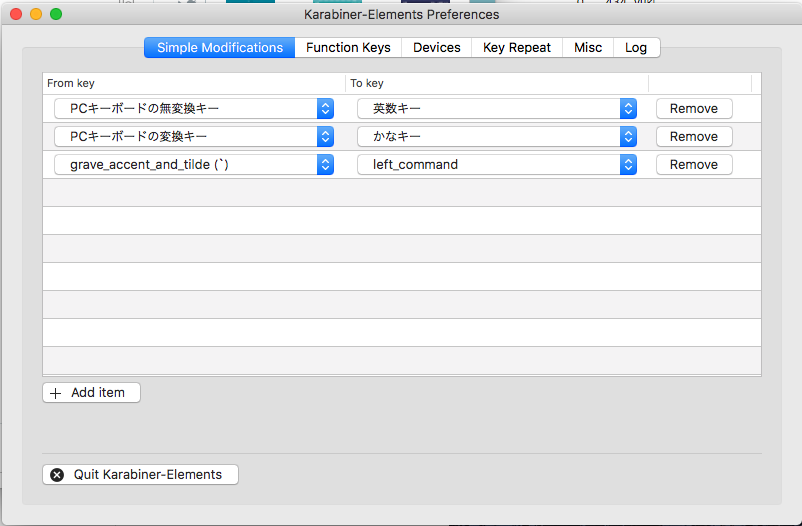
Task: Remove the left_command mapping row
Action: [694, 164]
